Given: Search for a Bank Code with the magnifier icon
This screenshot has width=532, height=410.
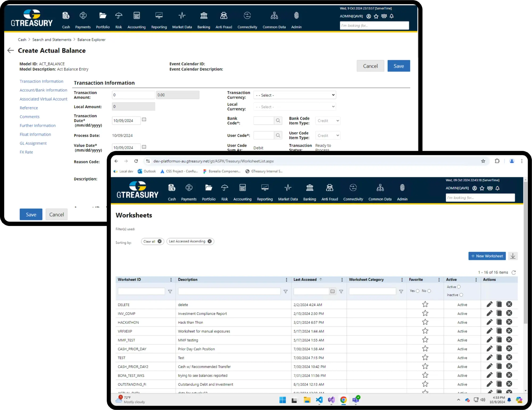Looking at the screenshot, I should point(278,121).
